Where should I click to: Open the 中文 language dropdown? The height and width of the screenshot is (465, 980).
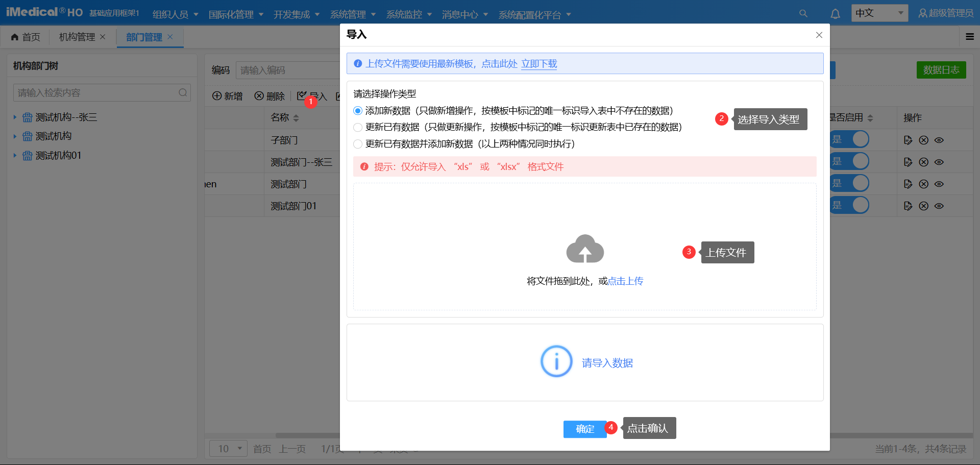point(879,13)
